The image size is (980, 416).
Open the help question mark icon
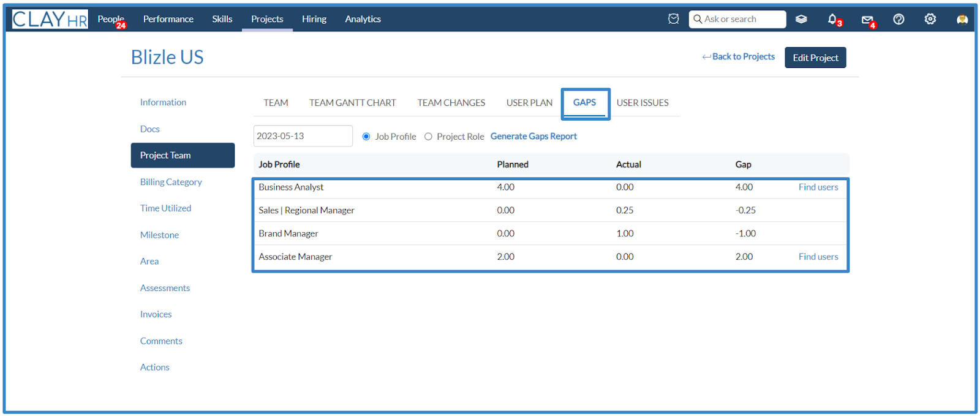[x=899, y=19]
